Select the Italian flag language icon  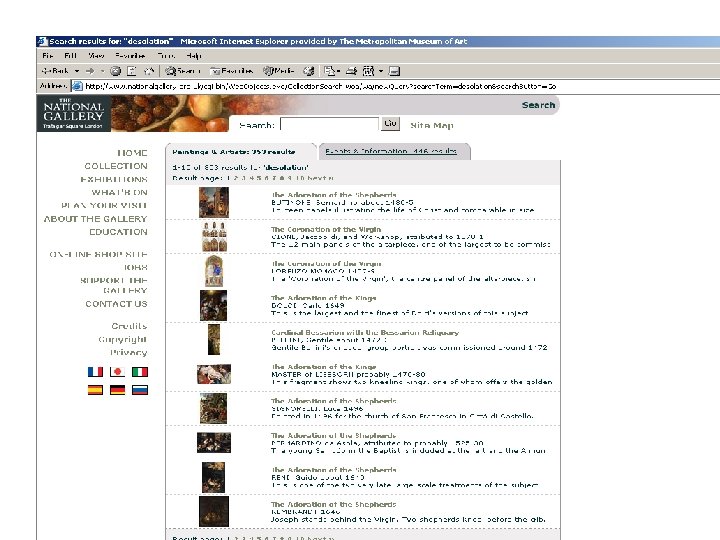[x=140, y=372]
